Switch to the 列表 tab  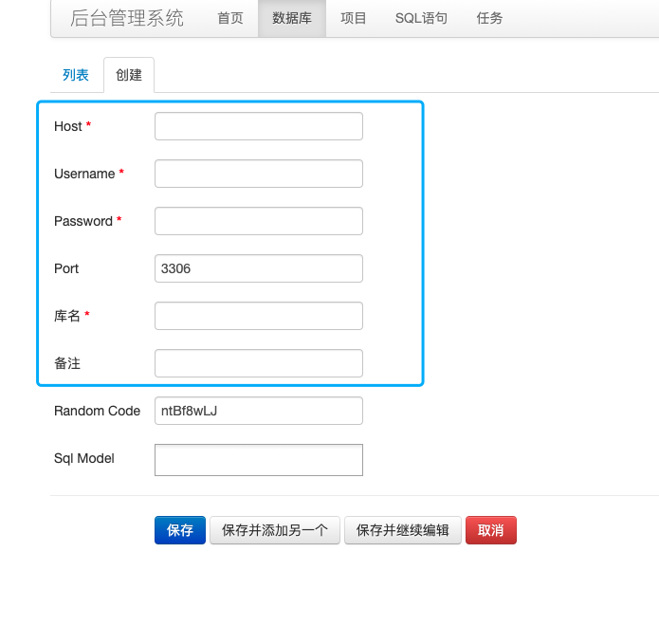point(76,75)
